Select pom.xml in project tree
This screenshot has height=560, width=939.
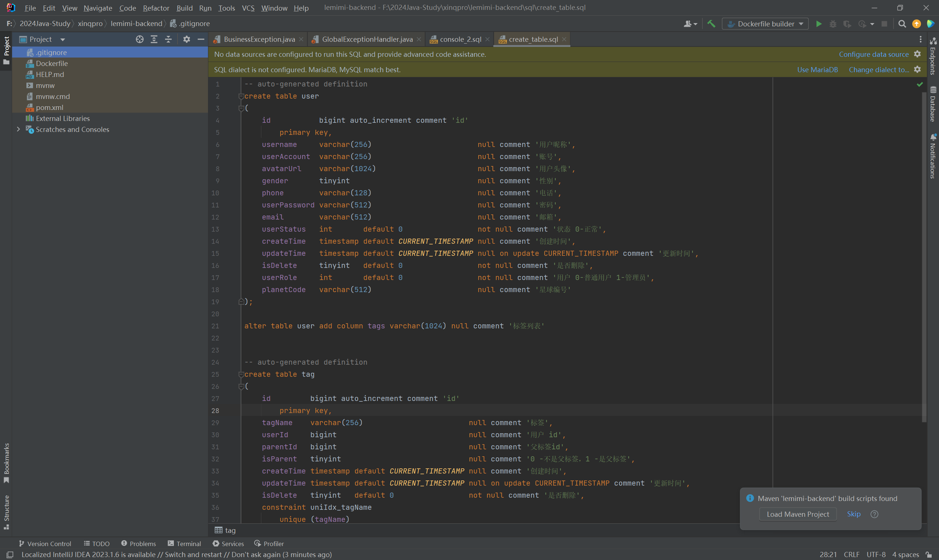pos(50,107)
